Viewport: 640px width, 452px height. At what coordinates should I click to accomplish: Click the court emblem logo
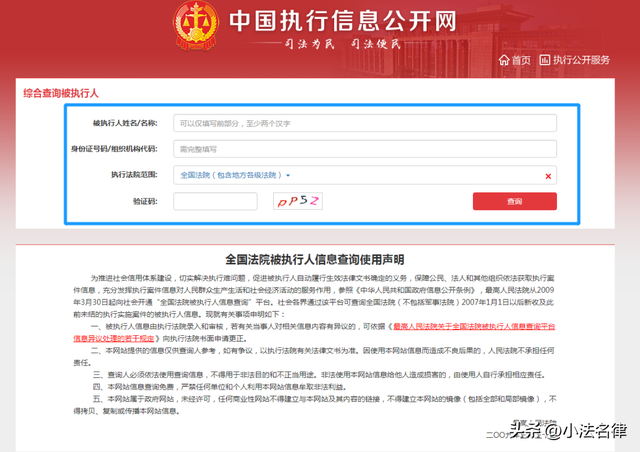196,26
